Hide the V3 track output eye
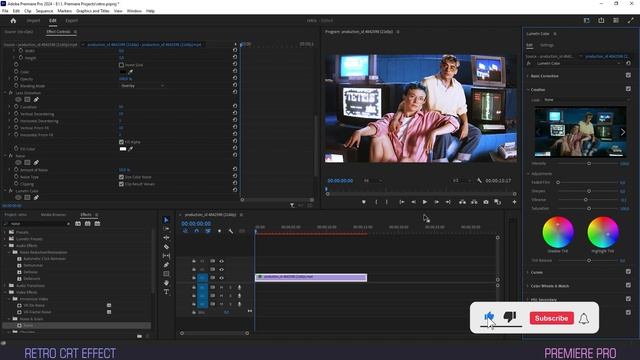640x360 pixels. 222,261
